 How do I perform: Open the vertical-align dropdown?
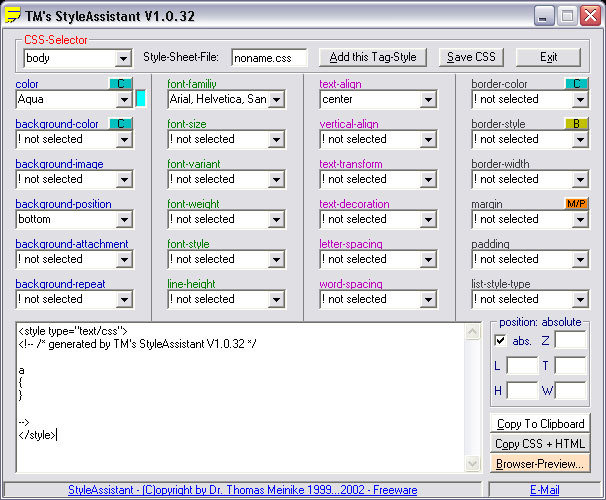tap(428, 139)
